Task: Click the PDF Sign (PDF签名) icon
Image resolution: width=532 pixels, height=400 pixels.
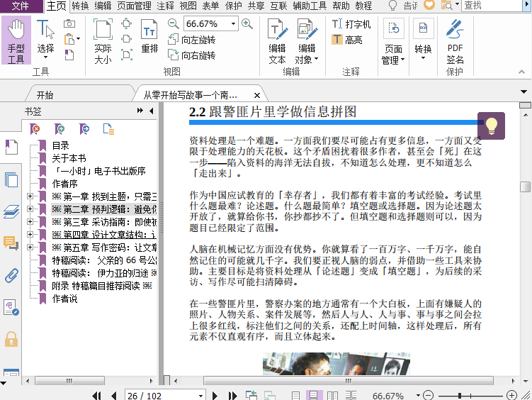Action: click(455, 41)
